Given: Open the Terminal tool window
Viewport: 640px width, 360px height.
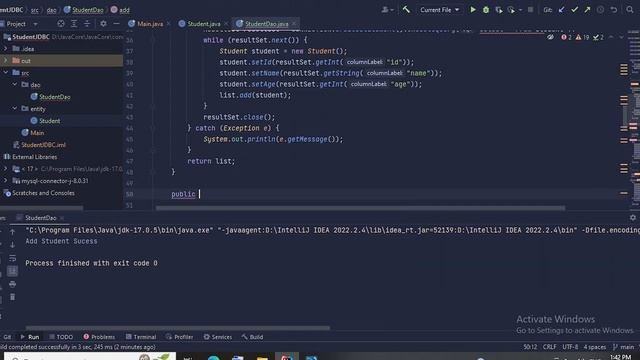Looking at the screenshot, I should tap(141, 337).
